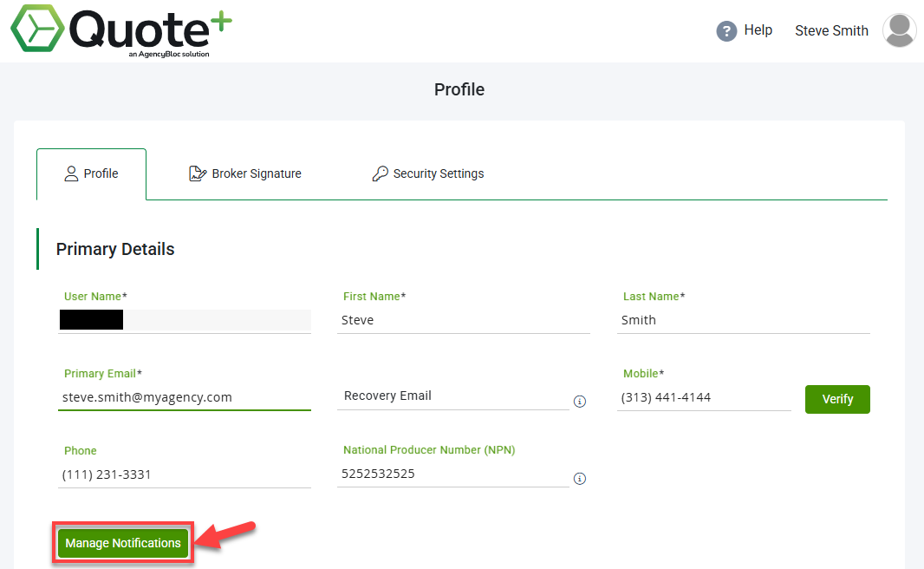Click the Recovery Email field
Screen dimensions: 924x569
452,396
